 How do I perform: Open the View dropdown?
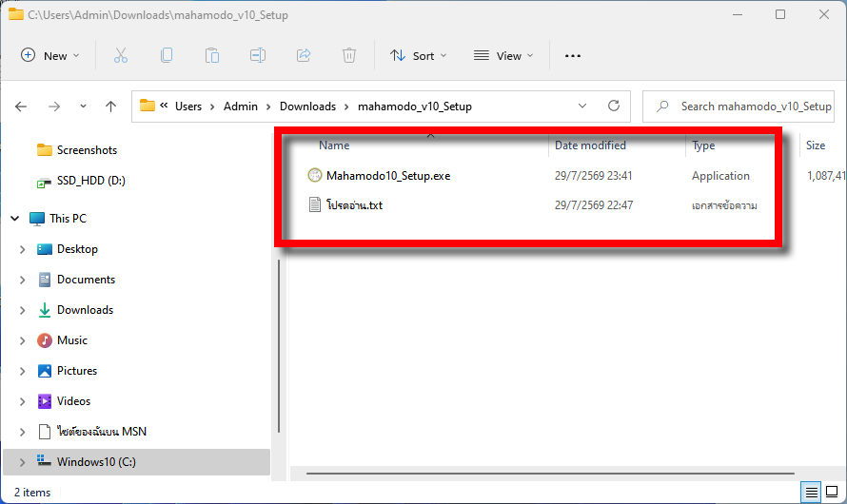tap(503, 55)
